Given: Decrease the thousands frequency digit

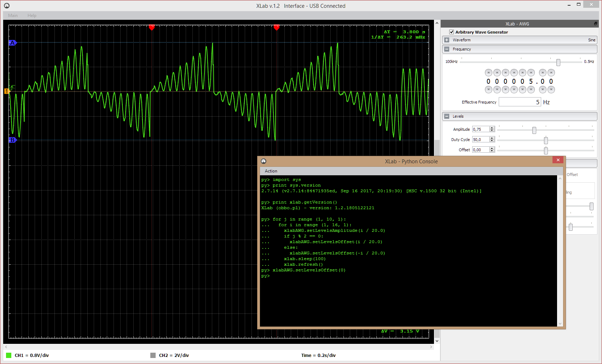Looking at the screenshot, I should [x=505, y=90].
